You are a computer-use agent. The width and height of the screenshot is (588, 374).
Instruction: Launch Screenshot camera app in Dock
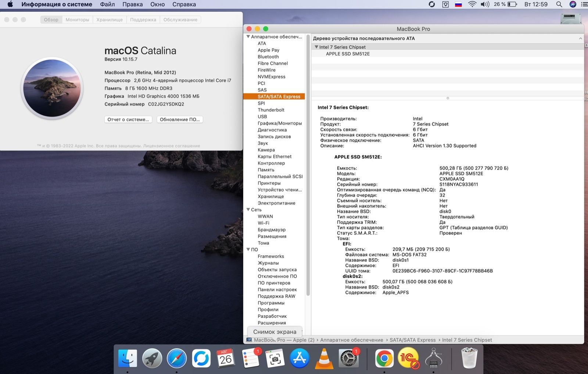(x=275, y=358)
